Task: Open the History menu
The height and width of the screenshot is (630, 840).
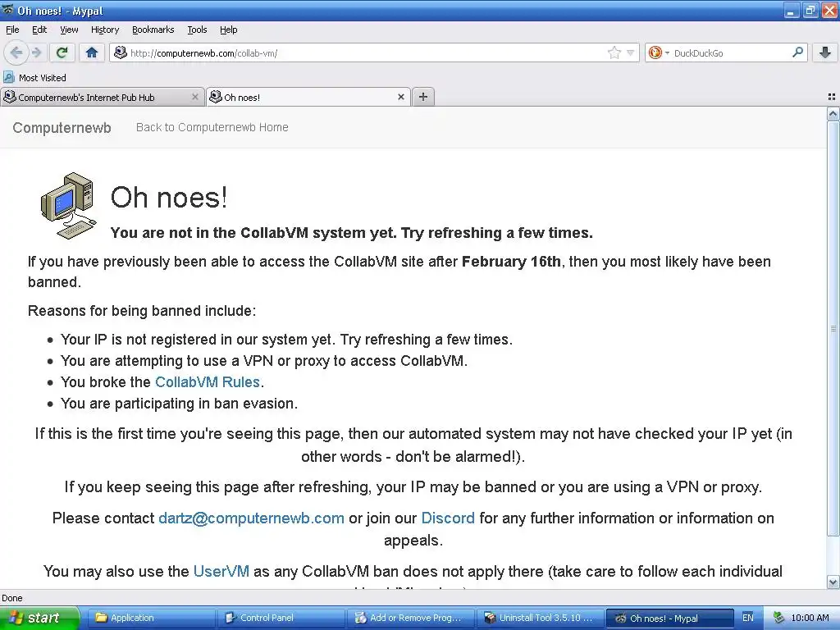Action: coord(104,30)
